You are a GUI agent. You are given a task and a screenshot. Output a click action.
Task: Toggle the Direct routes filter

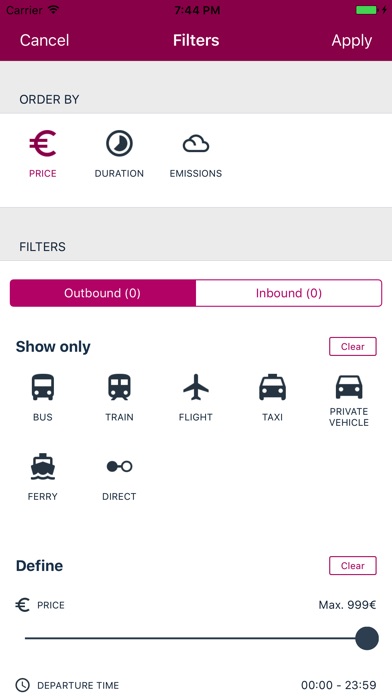(x=119, y=467)
